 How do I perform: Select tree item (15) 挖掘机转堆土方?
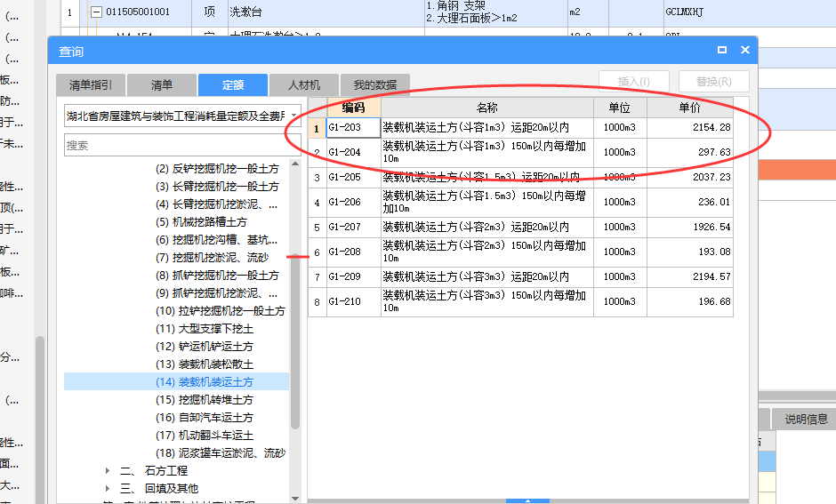click(205, 400)
